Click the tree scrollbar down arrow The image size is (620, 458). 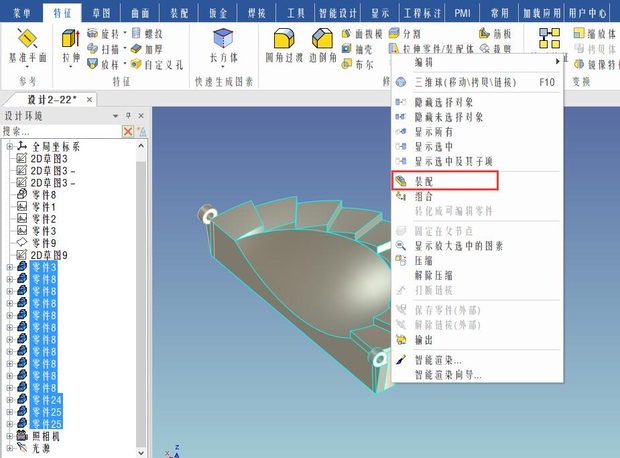(141, 452)
